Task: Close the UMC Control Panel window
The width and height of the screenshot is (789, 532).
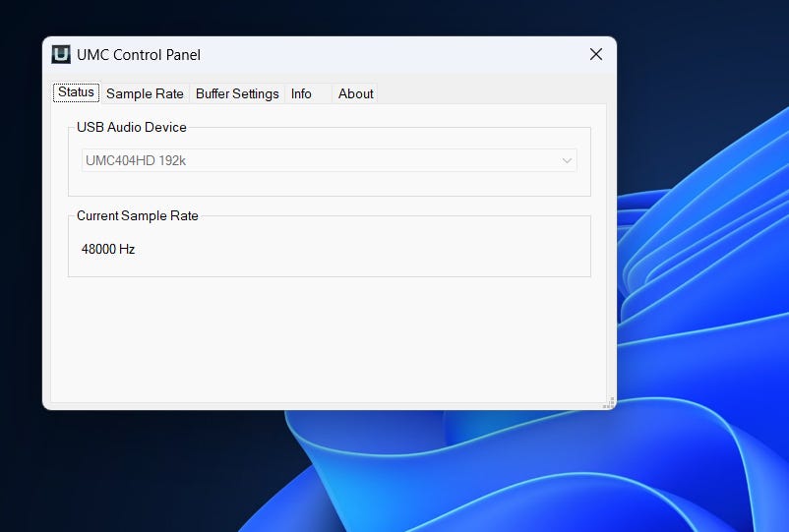Action: pyautogui.click(x=596, y=54)
